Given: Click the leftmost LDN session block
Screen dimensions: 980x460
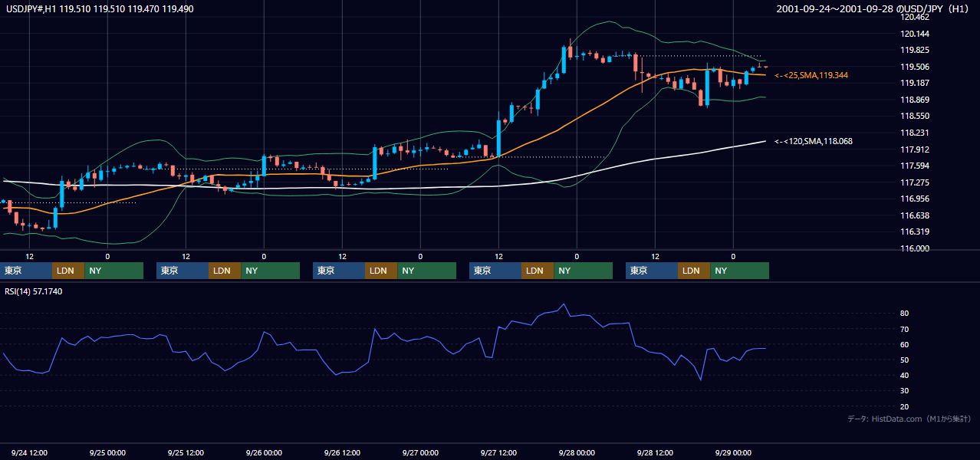Looking at the screenshot, I should (x=68, y=271).
